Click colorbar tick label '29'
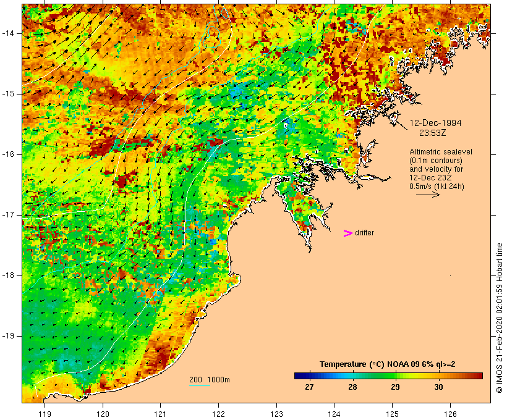Viewport: 507px width, 420px height. (395, 387)
